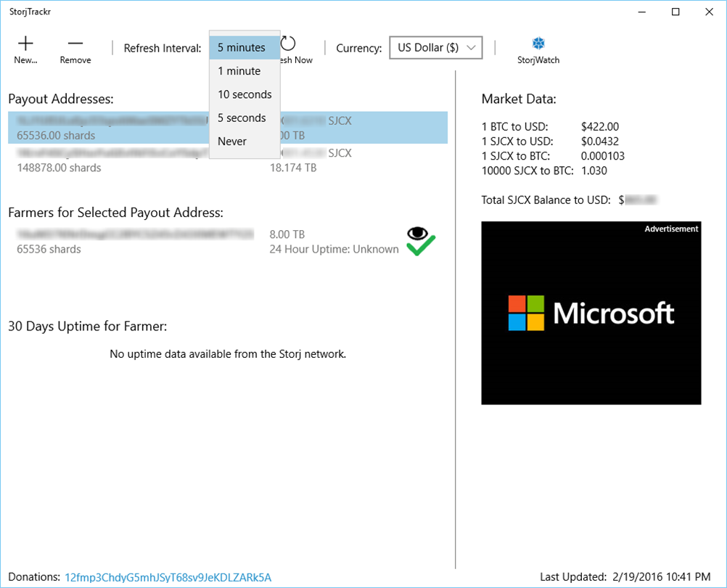Click the $422.00 BTC to USD value
The width and height of the screenshot is (727, 588).
pyautogui.click(x=600, y=126)
